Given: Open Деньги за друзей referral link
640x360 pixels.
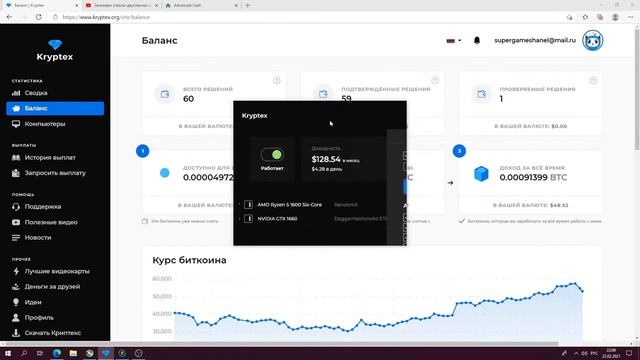Looking at the screenshot, I should 52,287.
